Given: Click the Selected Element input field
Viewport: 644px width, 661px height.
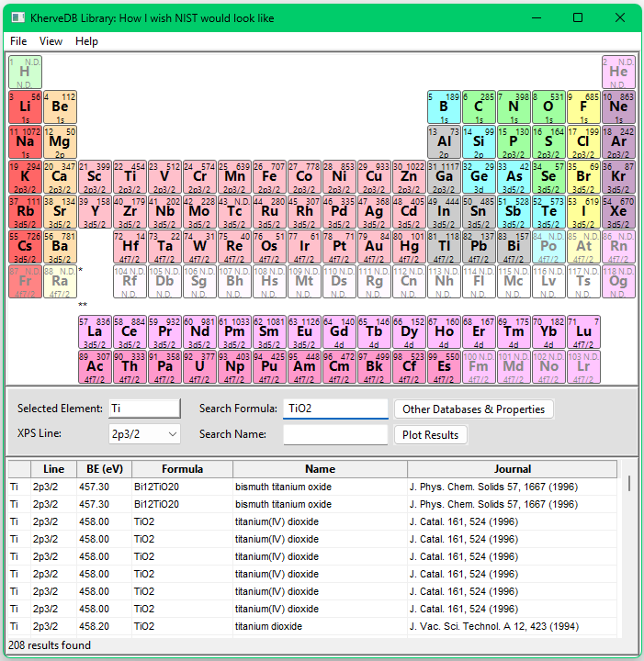Looking at the screenshot, I should (x=144, y=409).
